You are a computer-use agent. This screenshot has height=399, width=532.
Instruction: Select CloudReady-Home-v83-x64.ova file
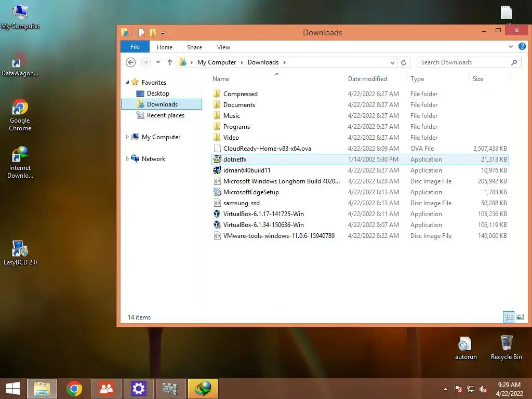[360, 148]
